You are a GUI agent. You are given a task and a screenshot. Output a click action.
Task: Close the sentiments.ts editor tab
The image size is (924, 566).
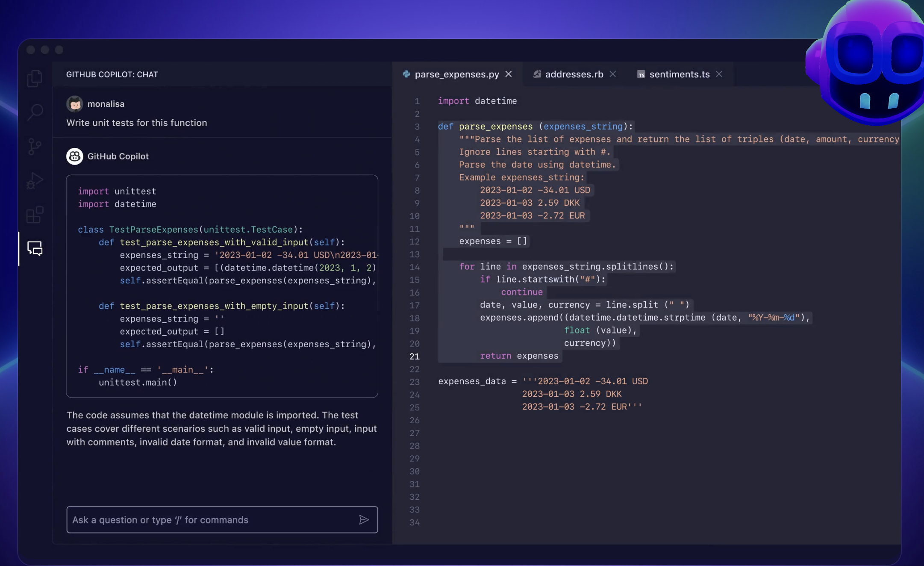click(719, 74)
